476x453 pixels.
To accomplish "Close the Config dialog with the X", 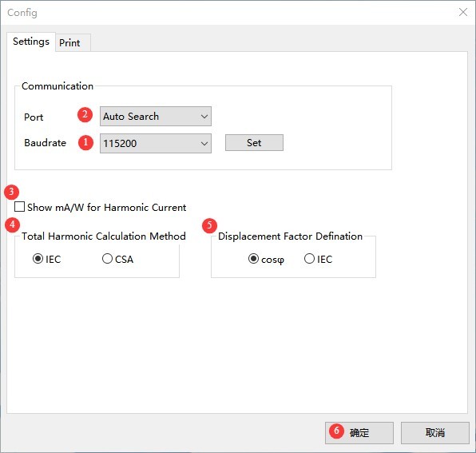I will [x=463, y=12].
